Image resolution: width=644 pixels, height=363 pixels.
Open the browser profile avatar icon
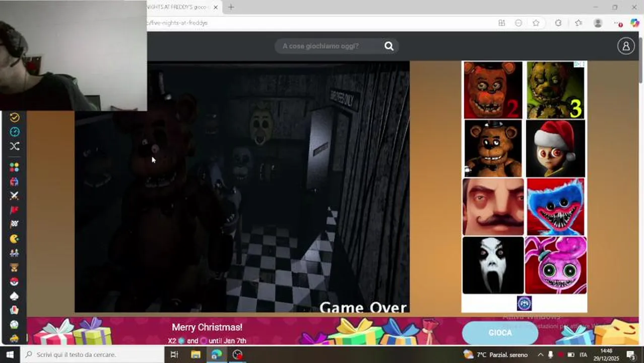[598, 23]
